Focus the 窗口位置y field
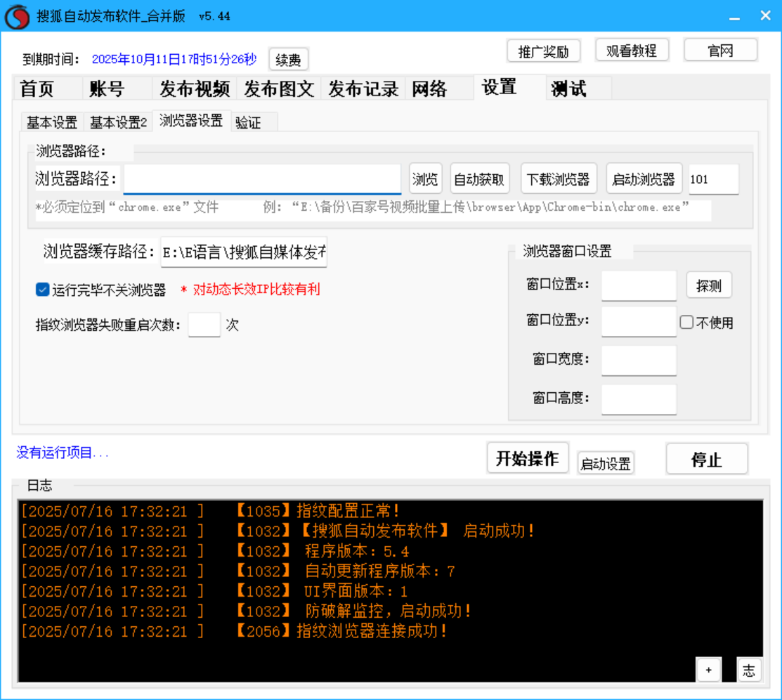This screenshot has width=782, height=700. (639, 322)
